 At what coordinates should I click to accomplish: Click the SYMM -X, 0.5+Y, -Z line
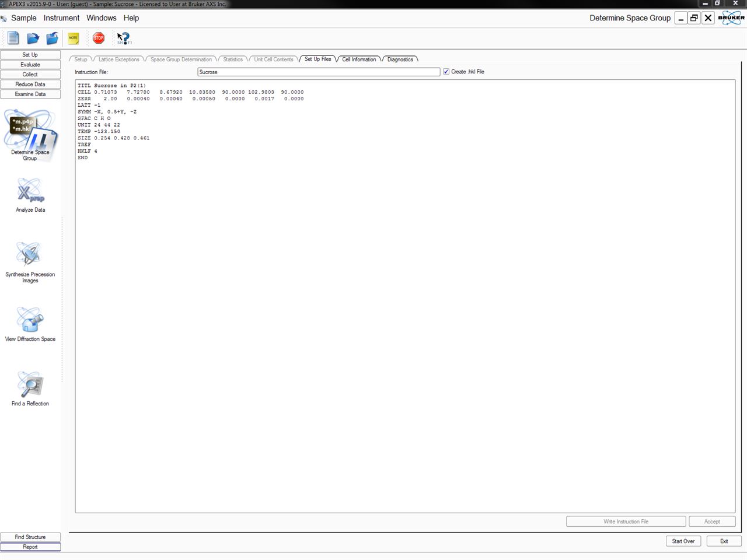point(107,112)
